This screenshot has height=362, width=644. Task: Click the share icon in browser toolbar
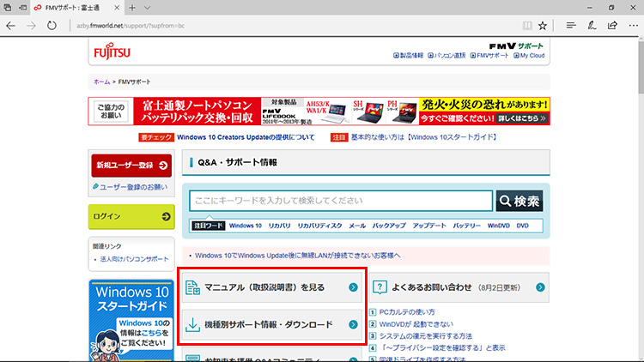611,26
